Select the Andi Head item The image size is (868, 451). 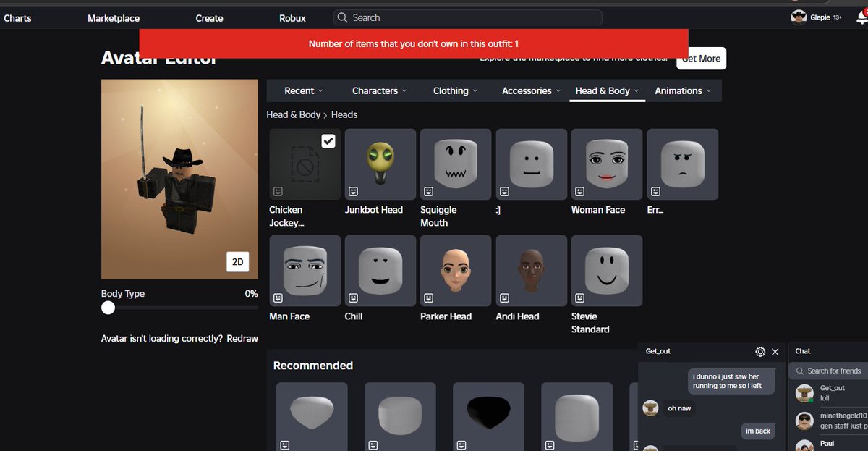coord(532,271)
